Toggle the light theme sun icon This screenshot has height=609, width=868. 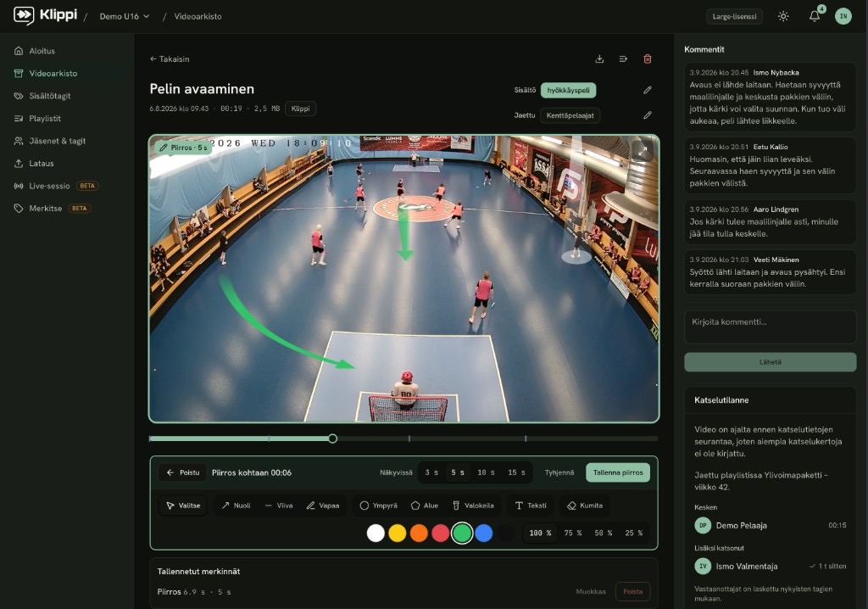click(x=782, y=16)
